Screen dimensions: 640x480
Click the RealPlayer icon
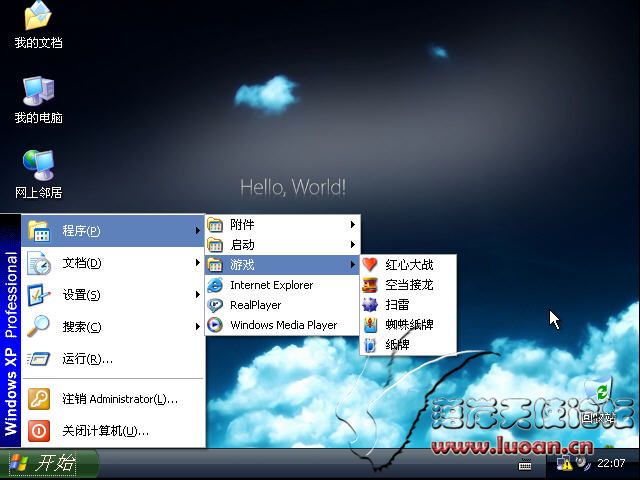coord(215,305)
